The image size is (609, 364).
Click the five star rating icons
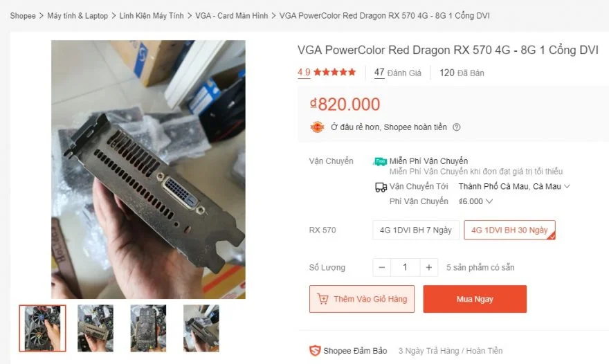(x=334, y=72)
